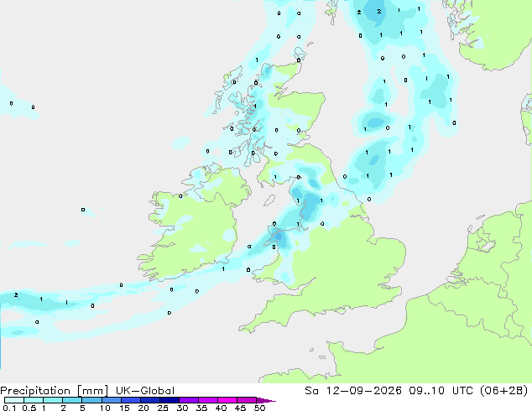Click the Orkney islands outline north of Scotland
The width and height of the screenshot is (532, 411).
(300, 55)
